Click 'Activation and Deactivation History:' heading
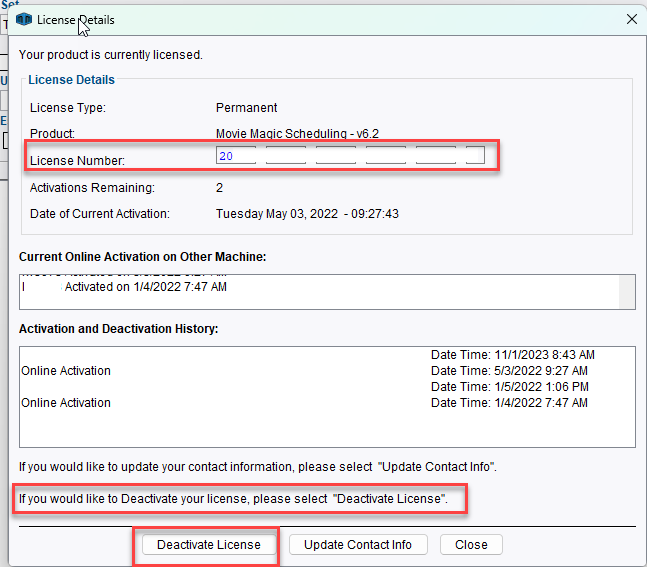 click(x=118, y=329)
